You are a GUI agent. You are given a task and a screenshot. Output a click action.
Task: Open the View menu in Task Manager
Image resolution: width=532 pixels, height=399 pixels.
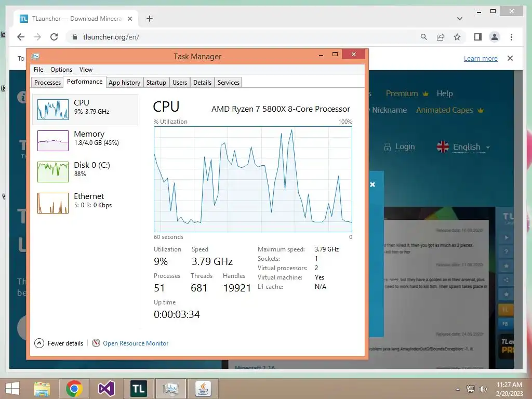[x=86, y=70]
